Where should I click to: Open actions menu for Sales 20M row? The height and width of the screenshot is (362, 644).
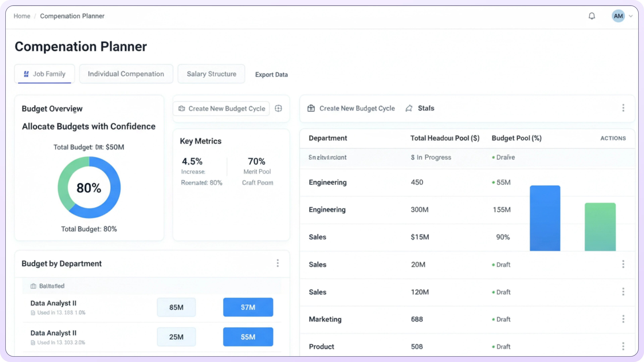[x=623, y=264]
